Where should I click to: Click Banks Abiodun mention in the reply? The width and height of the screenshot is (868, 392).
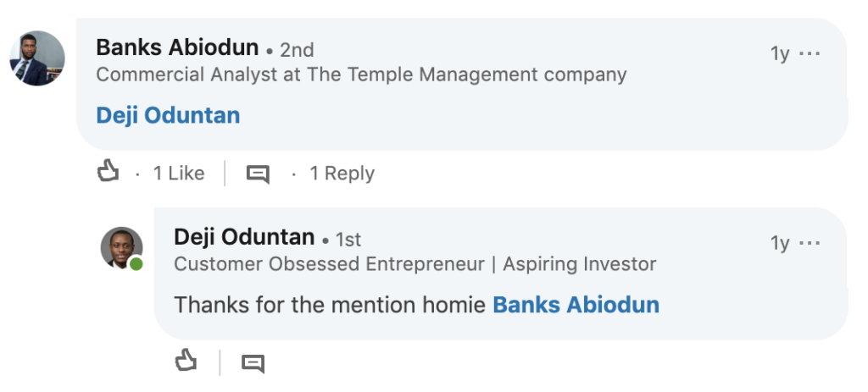pos(576,305)
